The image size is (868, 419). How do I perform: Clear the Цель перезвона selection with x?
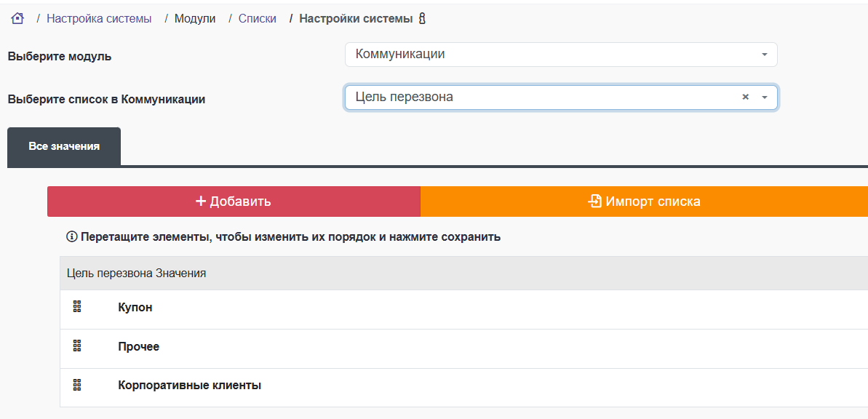click(745, 97)
